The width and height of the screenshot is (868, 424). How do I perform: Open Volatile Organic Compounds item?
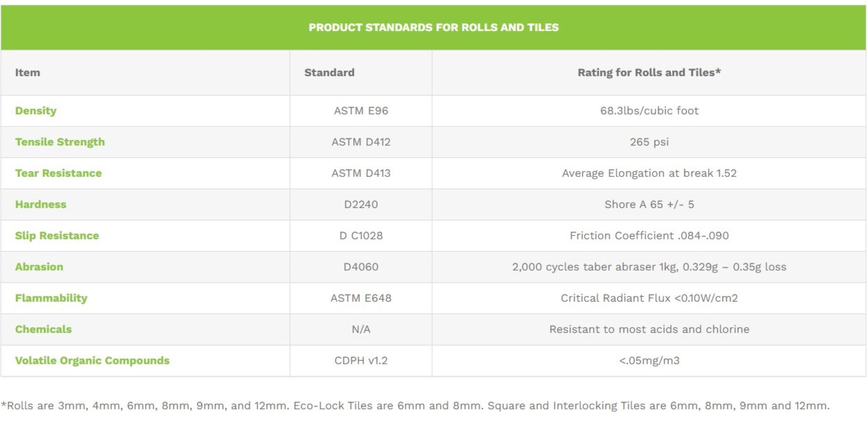92,360
